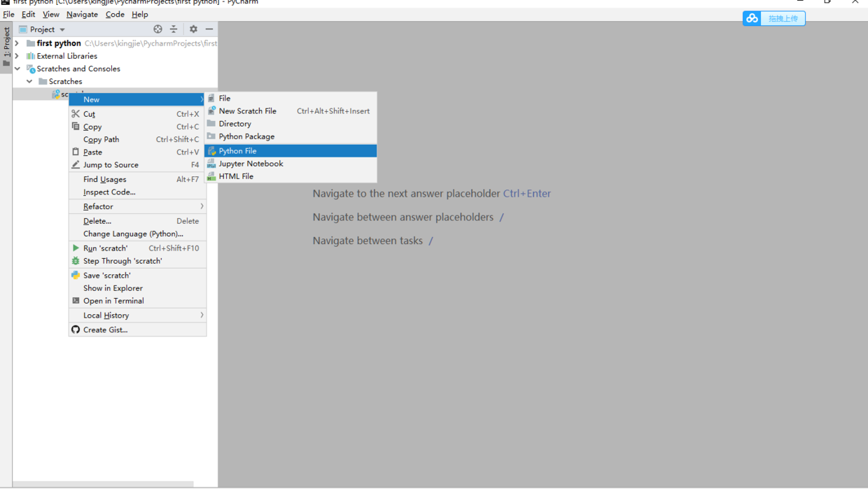Click the scissors icon next to Cut
This screenshot has width=868, height=489.
tap(76, 113)
